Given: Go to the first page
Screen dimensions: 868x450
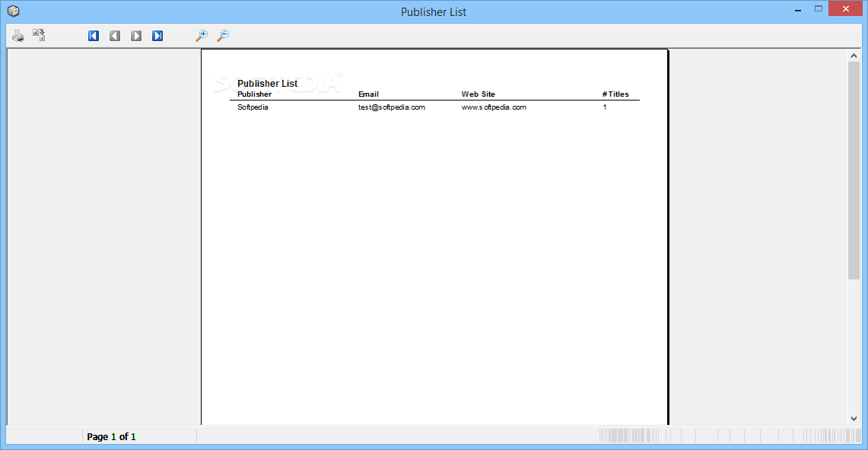Looking at the screenshot, I should (94, 36).
